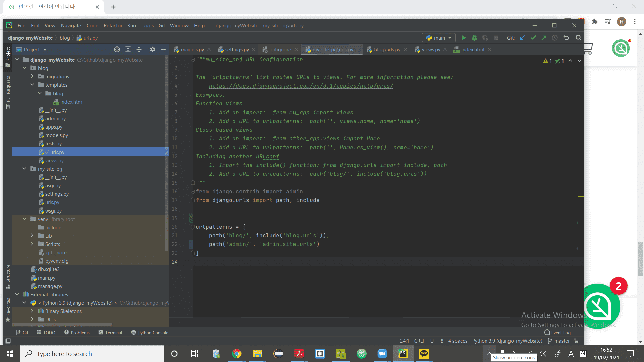
Task: Open the Python Console tool window
Action: (150, 333)
